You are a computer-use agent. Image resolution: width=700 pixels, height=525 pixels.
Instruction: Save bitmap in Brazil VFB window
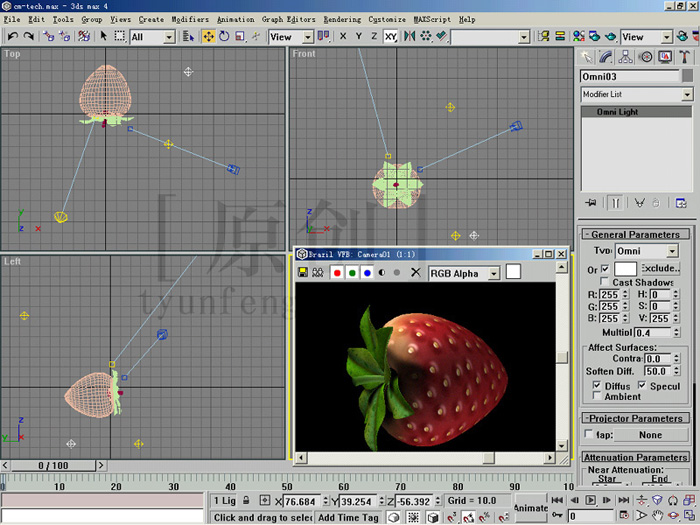coord(303,272)
